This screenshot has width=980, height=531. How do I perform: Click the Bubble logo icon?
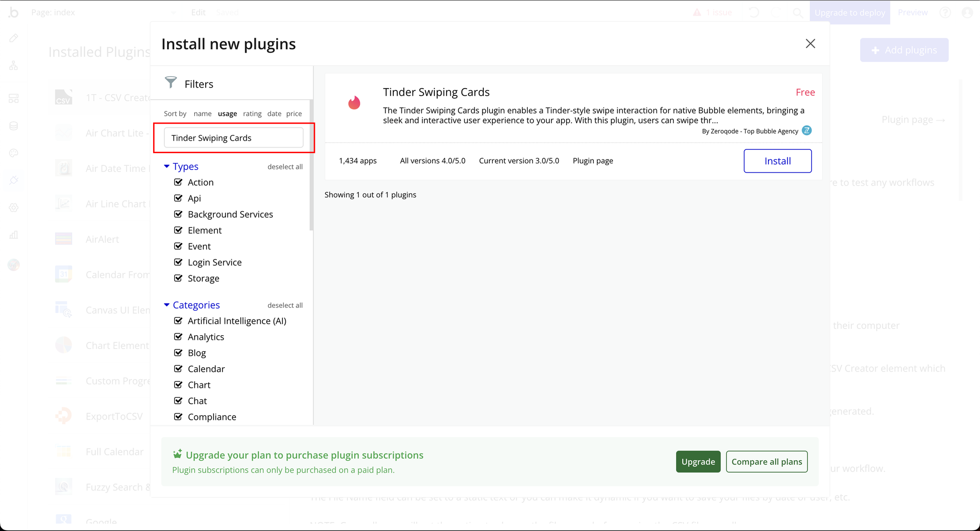[x=13, y=12]
